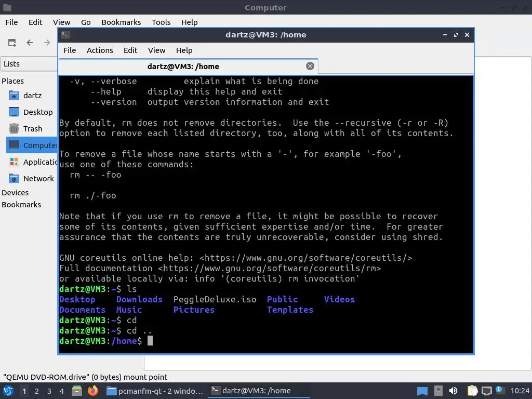Click the terminal prompt cursor at /home$

(x=150, y=341)
